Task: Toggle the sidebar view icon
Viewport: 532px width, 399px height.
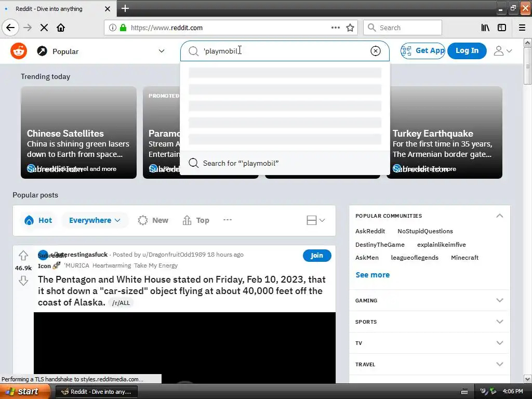Action: coord(502,28)
